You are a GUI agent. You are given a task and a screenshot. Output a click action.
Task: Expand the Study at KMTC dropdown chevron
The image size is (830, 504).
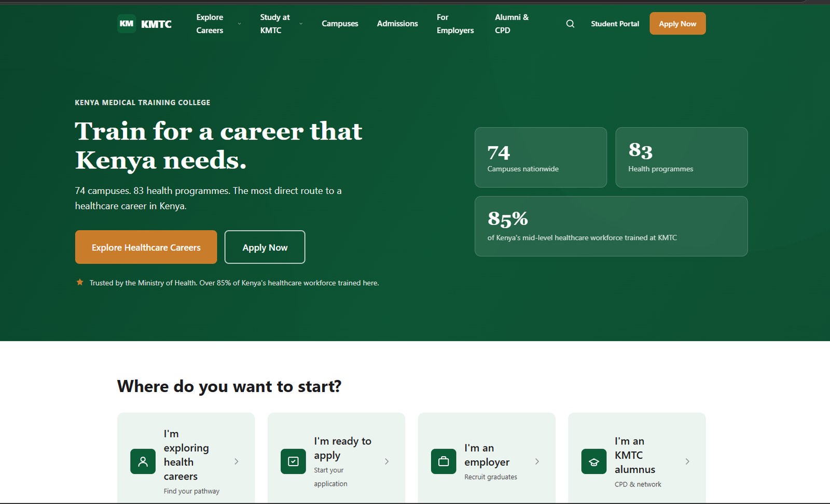coord(301,24)
